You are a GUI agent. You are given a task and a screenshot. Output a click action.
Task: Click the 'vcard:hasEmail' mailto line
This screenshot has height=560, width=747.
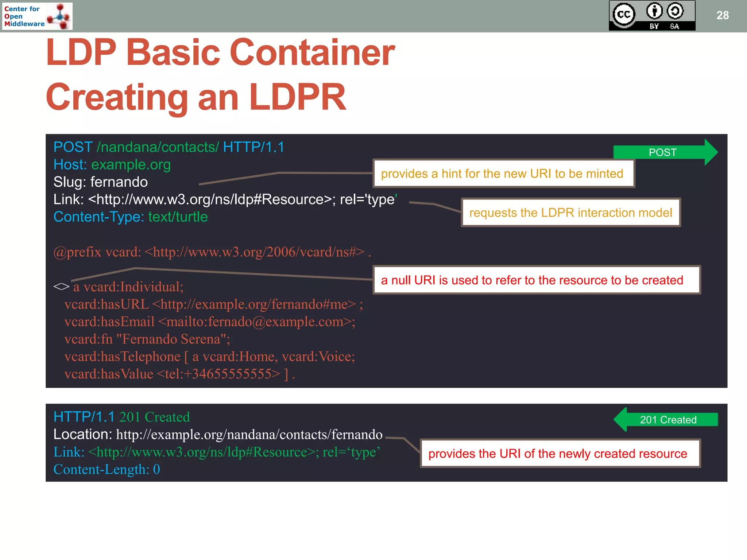(x=210, y=322)
